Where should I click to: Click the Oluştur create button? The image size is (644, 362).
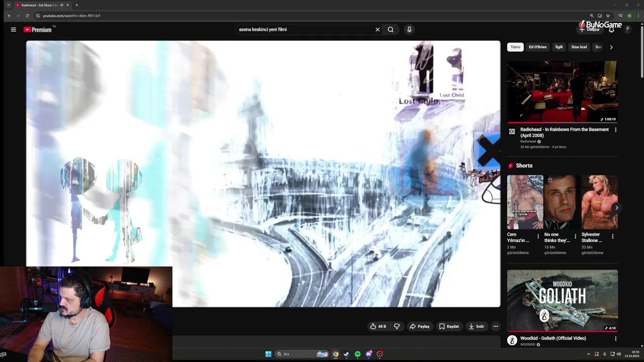point(589,30)
